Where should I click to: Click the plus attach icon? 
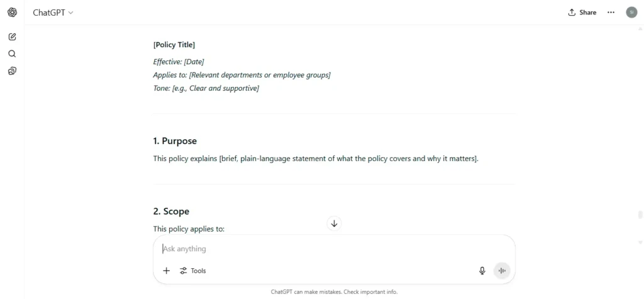point(166,271)
